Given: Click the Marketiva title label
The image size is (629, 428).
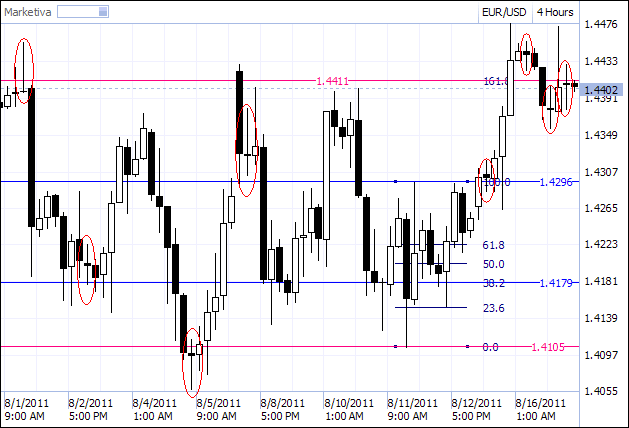Looking at the screenshot, I should [x=28, y=12].
